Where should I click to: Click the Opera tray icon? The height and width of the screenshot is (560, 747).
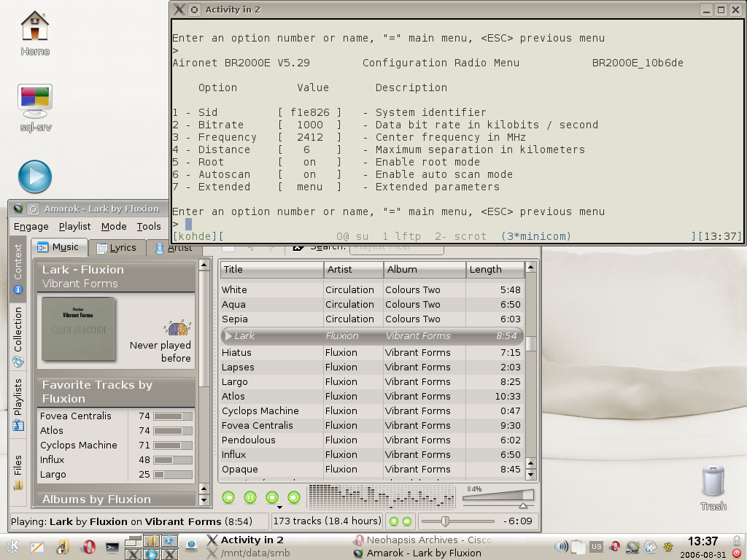(x=614, y=547)
